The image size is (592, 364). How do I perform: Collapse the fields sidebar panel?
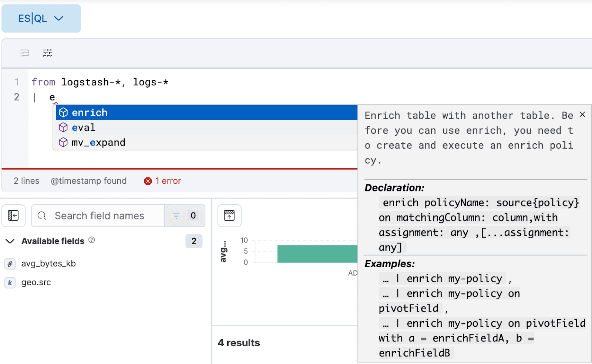tap(13, 215)
